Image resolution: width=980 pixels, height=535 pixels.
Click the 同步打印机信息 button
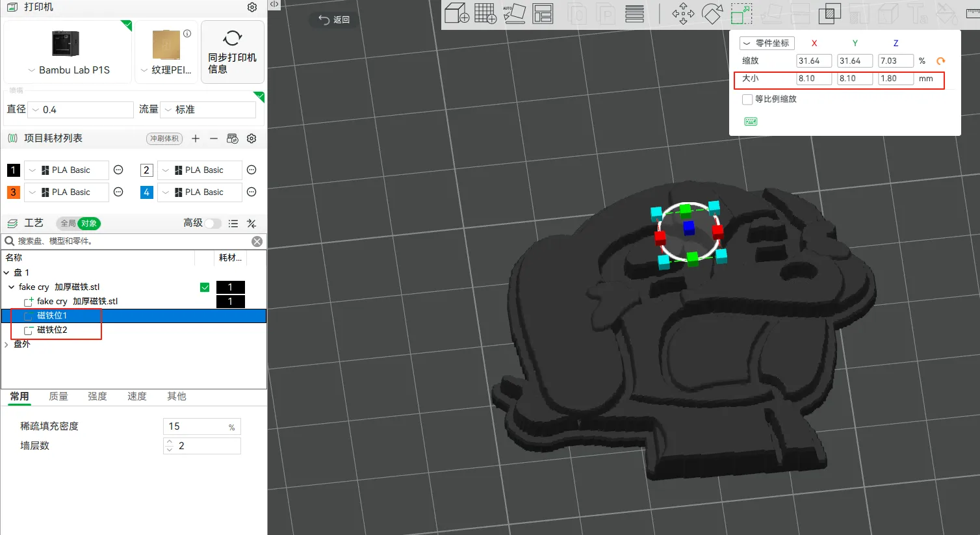(233, 52)
